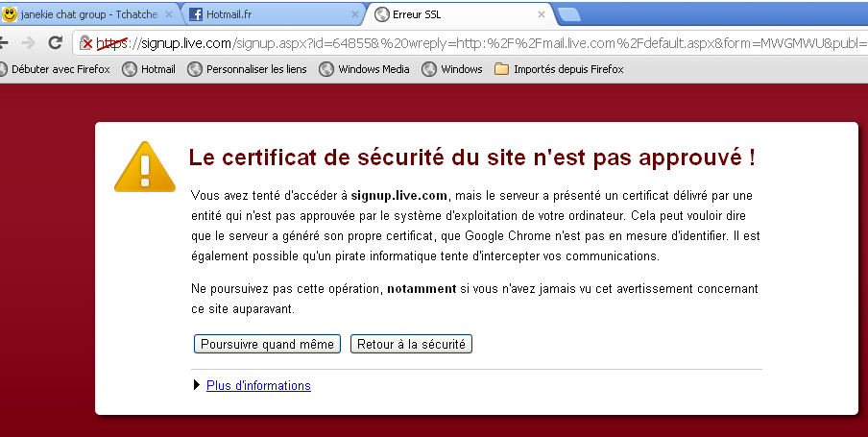
Task: Click the Poursuivre quand même button
Action: tap(267, 344)
